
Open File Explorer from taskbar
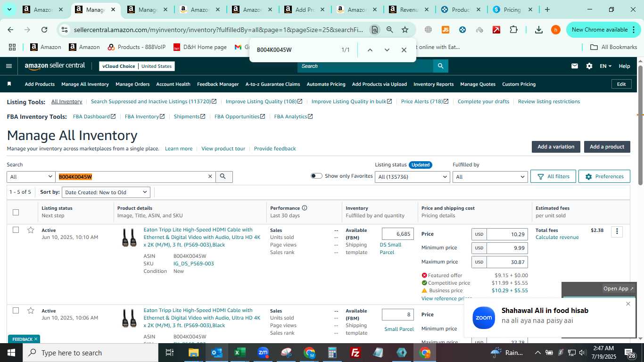pyautogui.click(x=194, y=353)
